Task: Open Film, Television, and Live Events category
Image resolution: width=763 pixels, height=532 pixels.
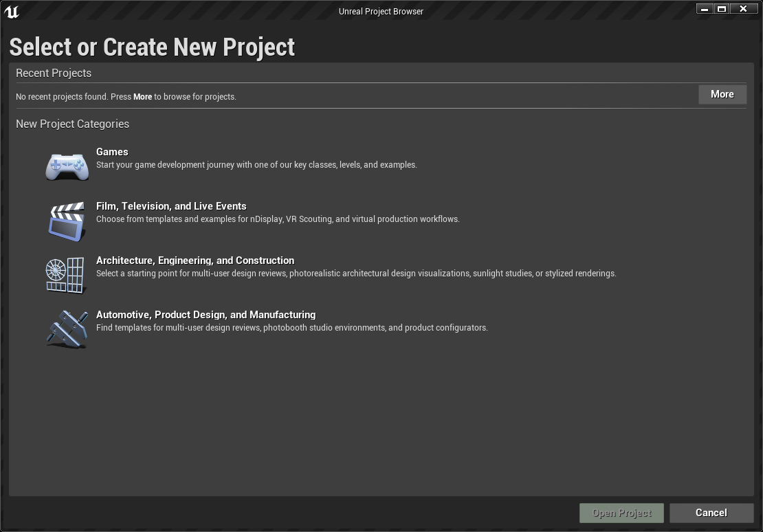Action: click(x=171, y=206)
